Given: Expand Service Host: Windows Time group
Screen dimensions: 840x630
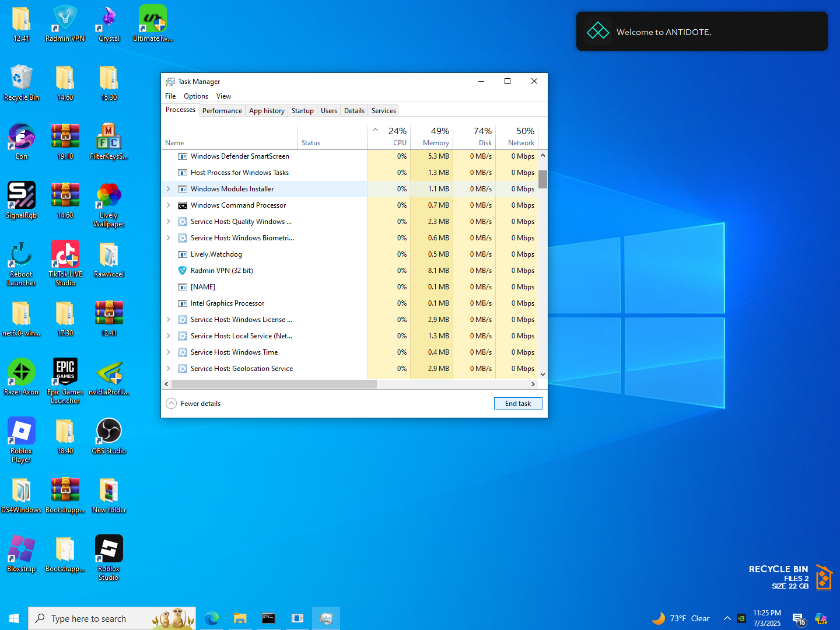Looking at the screenshot, I should click(169, 352).
